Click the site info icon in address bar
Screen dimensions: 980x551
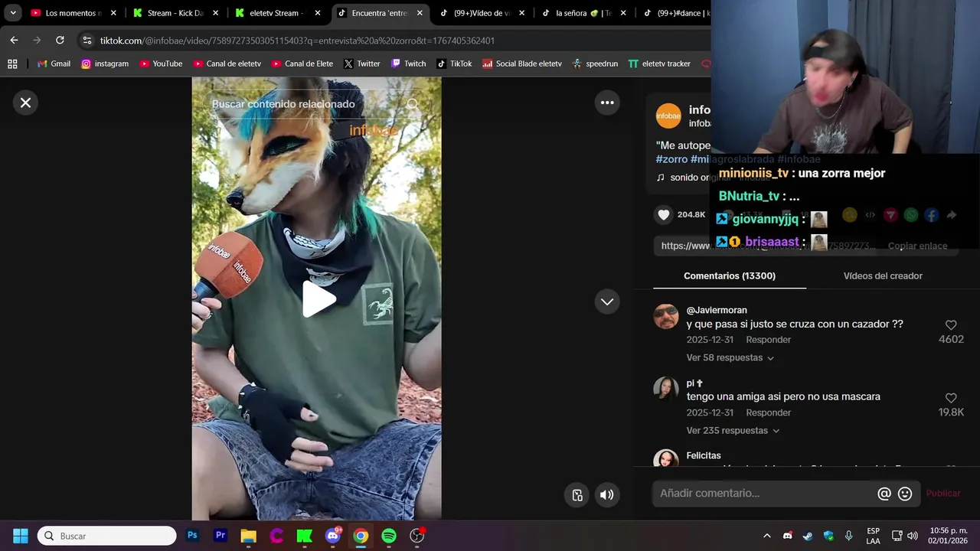coord(87,41)
